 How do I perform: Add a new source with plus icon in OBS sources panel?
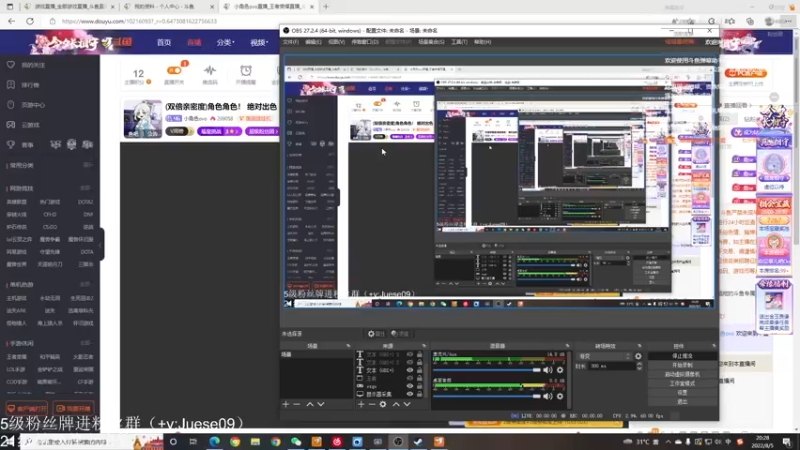click(x=361, y=404)
